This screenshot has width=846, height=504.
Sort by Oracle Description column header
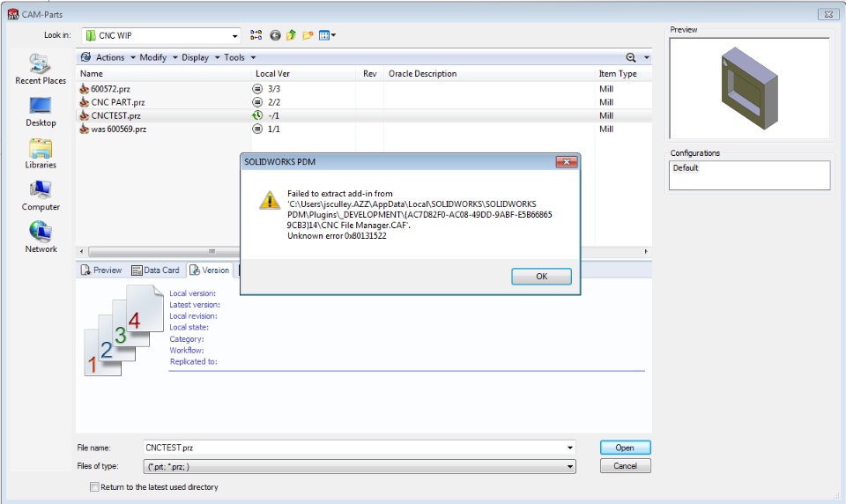[x=489, y=73]
